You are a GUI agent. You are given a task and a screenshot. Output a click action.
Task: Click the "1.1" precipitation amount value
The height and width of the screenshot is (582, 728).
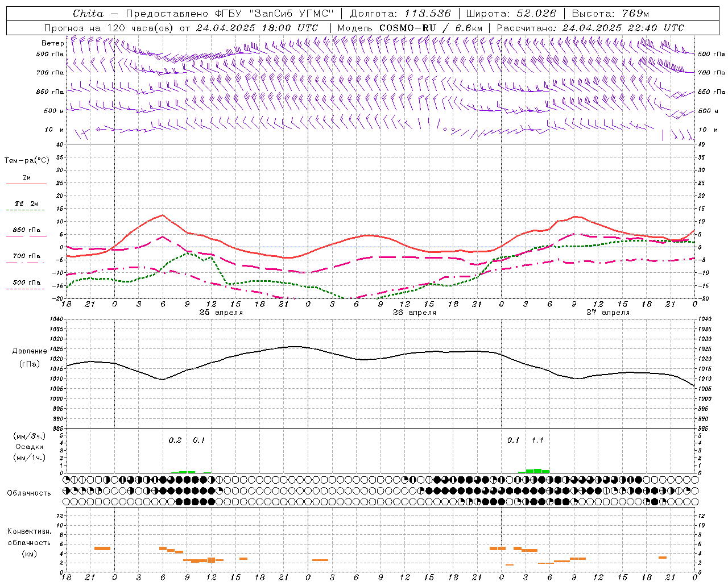pyautogui.click(x=537, y=440)
